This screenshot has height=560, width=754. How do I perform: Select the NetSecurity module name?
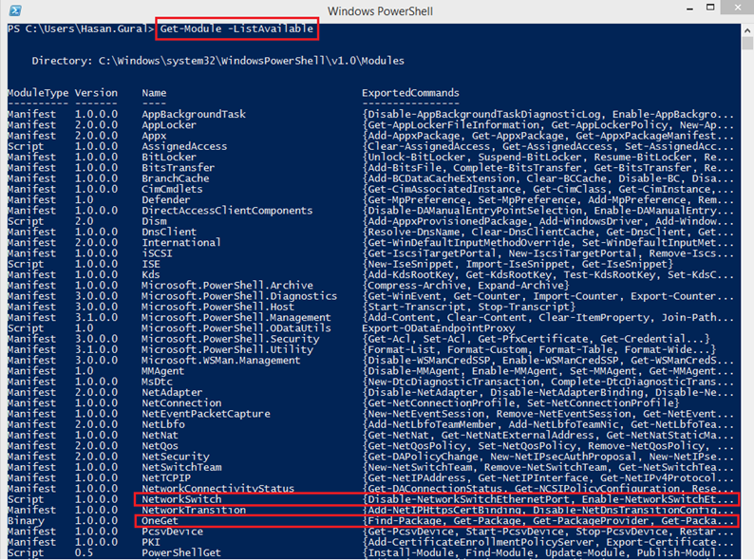click(x=175, y=457)
